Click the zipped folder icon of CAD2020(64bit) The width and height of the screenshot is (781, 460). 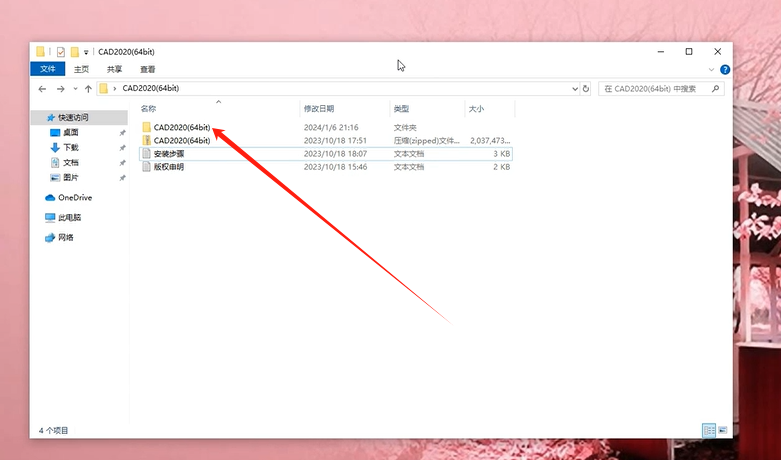[146, 140]
